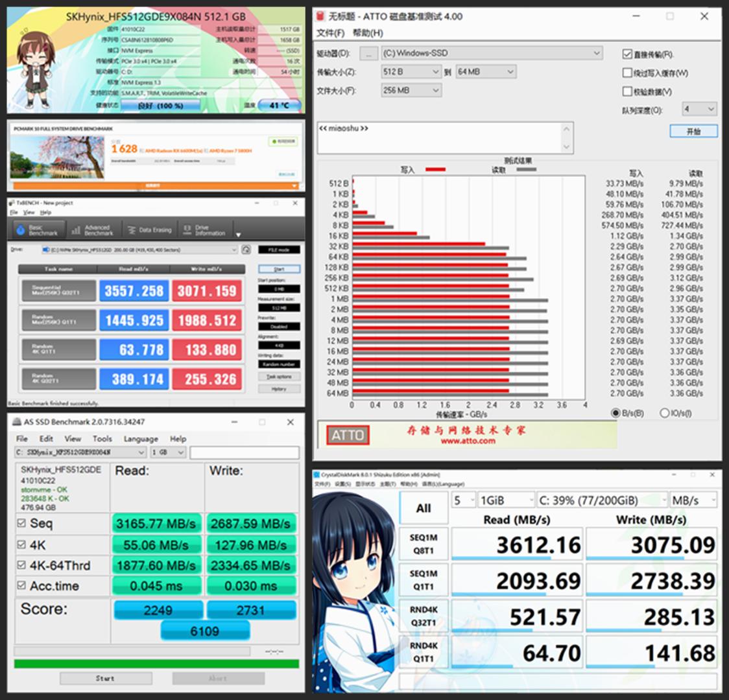This screenshot has width=729, height=700.
Task: Toggle FILE mode in TxBENCH
Action: pos(279,249)
